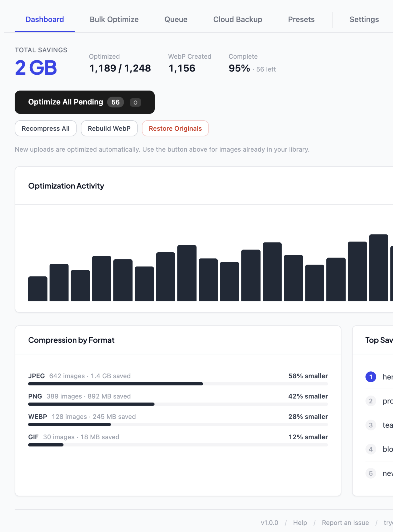Open the Help link
Screen dimensions: 393x532
pyautogui.click(x=300, y=523)
